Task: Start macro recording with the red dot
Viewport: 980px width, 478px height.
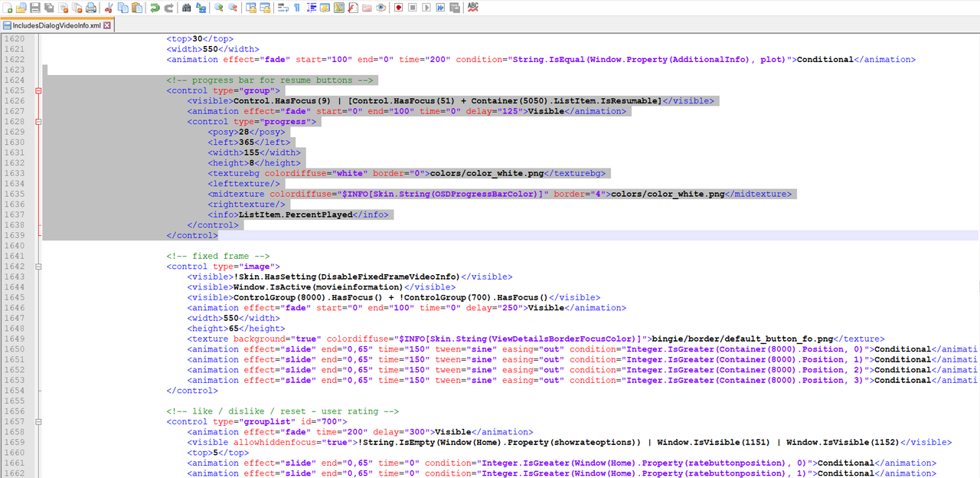Action: point(399,8)
